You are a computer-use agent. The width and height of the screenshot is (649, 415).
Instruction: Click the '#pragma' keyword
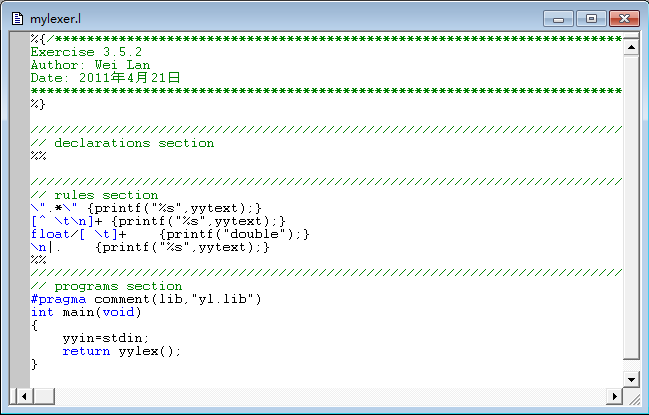coord(58,299)
